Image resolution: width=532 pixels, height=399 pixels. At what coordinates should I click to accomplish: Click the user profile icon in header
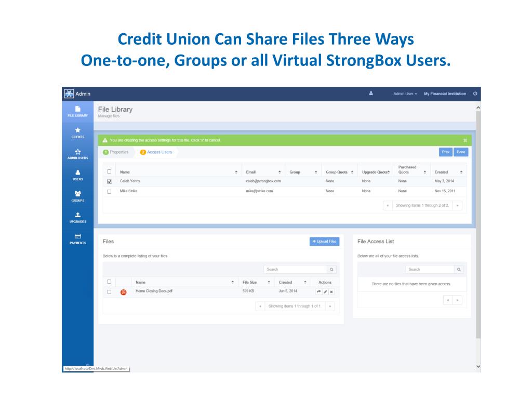coord(371,94)
